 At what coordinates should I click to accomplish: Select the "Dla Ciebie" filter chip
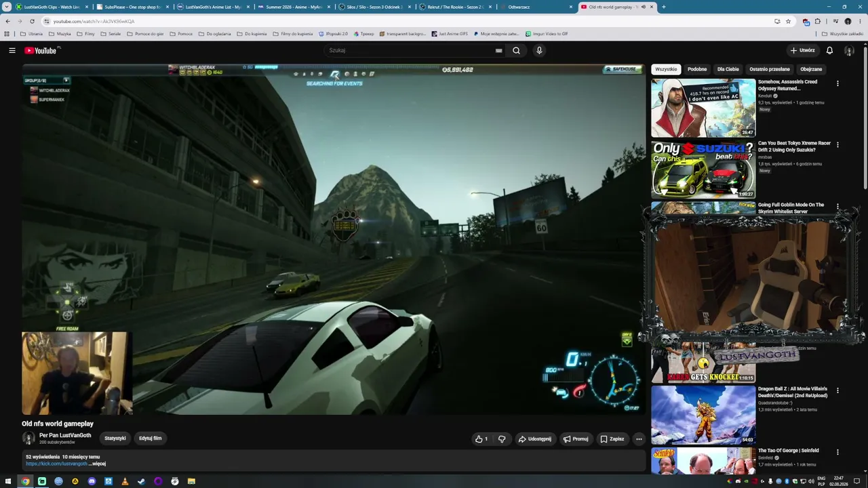(728, 69)
